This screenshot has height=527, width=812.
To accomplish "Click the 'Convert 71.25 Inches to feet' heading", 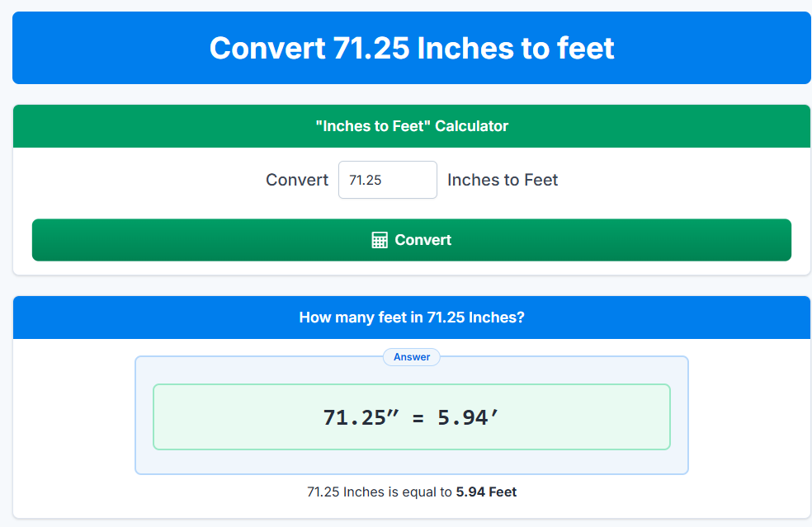I will tap(412, 48).
